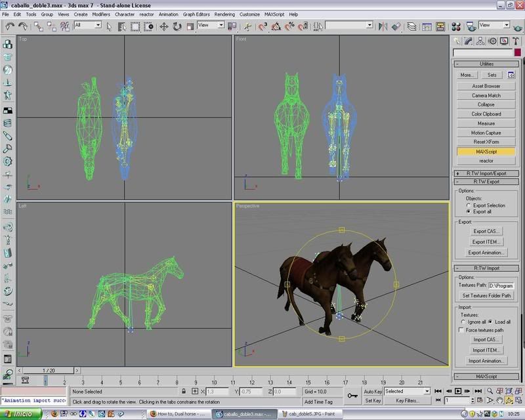Toggle Set Key mode using the key icon
Screen dimensions: 525x420
tap(352, 396)
